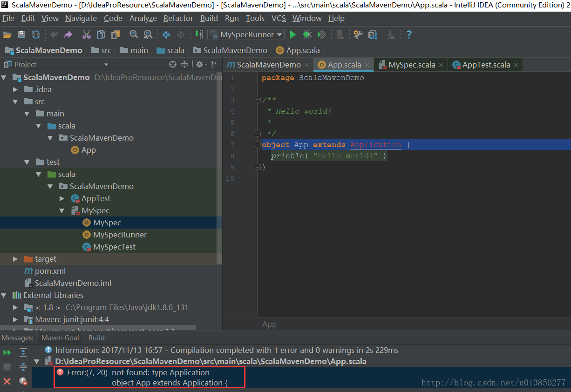
Task: Collapse the test folder arrow
Action: pos(27,162)
